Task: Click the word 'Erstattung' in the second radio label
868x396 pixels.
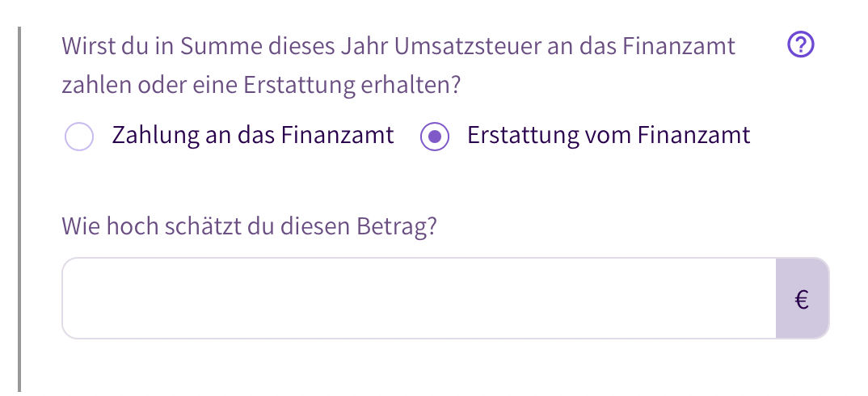Action: click(x=518, y=135)
